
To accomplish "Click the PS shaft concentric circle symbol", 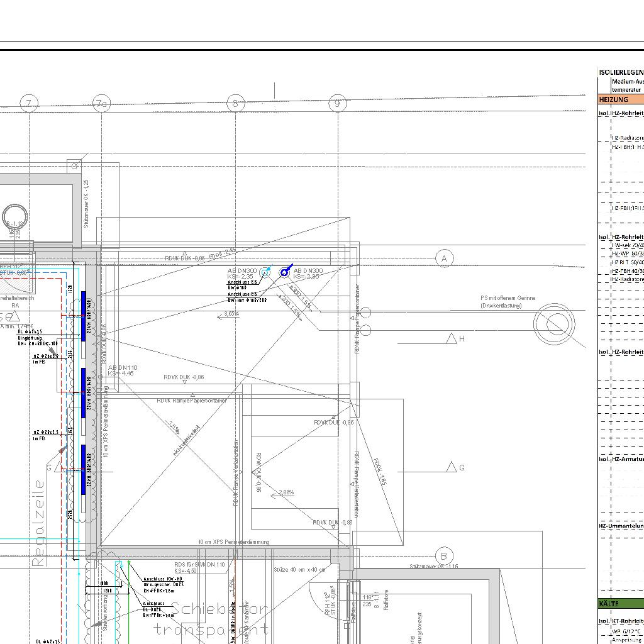I will (x=554, y=324).
